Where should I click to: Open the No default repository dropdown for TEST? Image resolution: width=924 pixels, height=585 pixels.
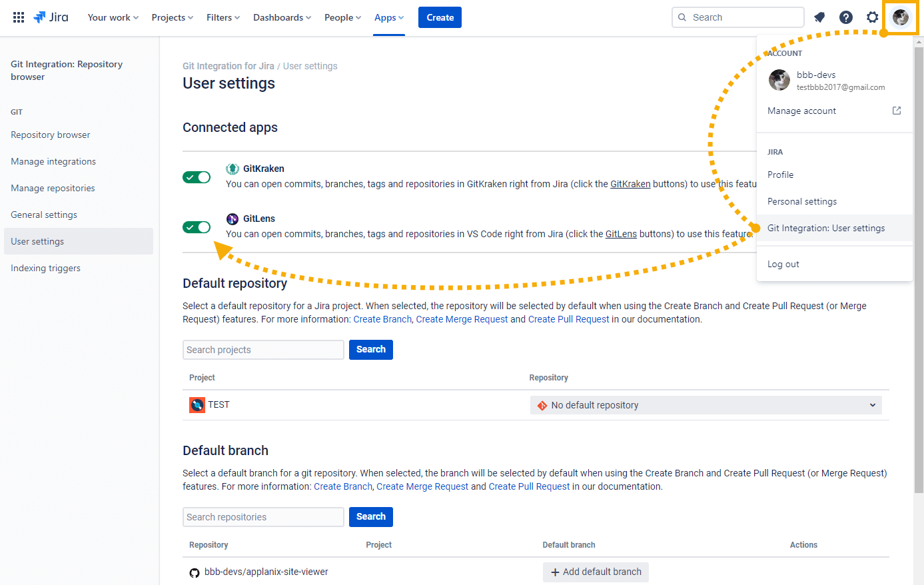tap(705, 404)
